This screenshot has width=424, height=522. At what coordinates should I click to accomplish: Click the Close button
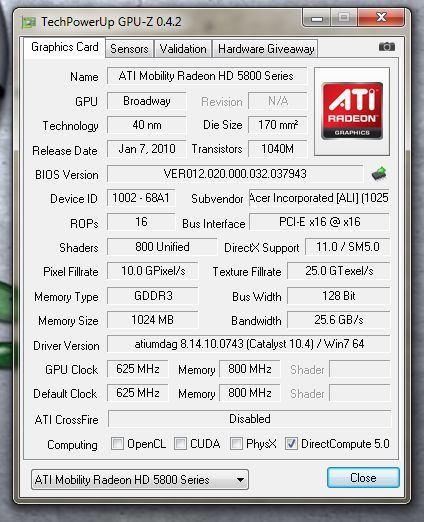click(363, 478)
